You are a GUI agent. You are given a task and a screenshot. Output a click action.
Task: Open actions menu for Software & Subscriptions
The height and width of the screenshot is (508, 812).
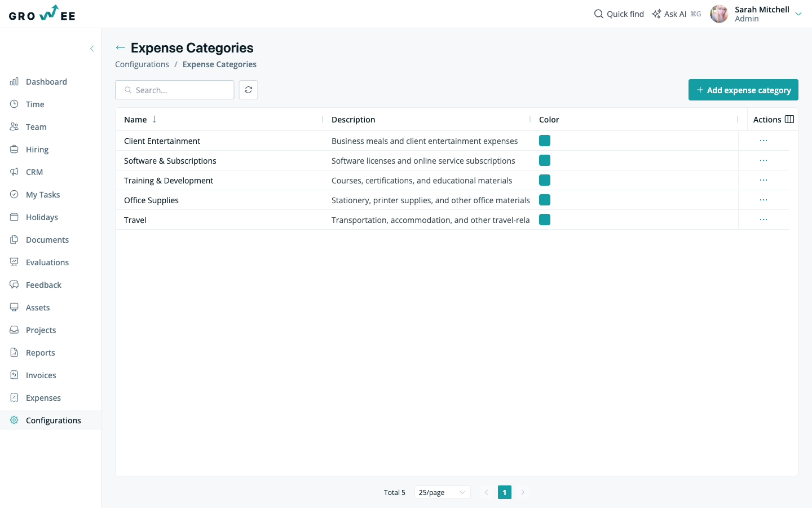tap(764, 160)
